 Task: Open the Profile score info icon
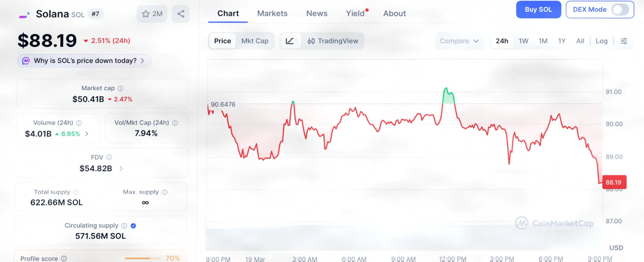(x=64, y=259)
